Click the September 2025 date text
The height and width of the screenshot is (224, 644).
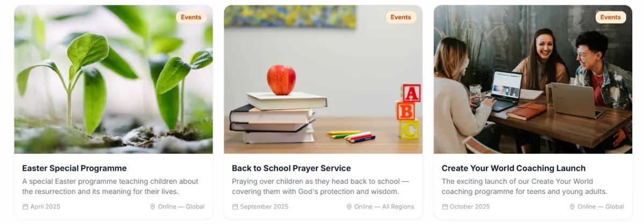point(264,207)
